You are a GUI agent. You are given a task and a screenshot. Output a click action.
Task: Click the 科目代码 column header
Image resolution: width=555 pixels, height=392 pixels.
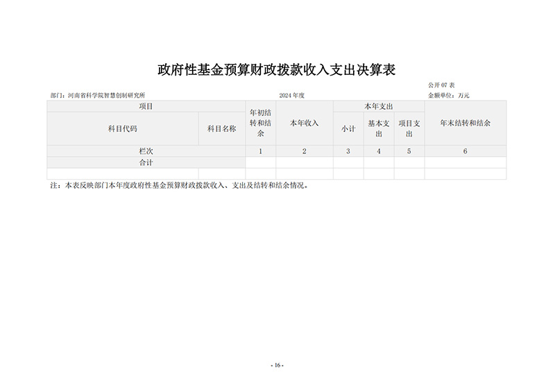122,129
